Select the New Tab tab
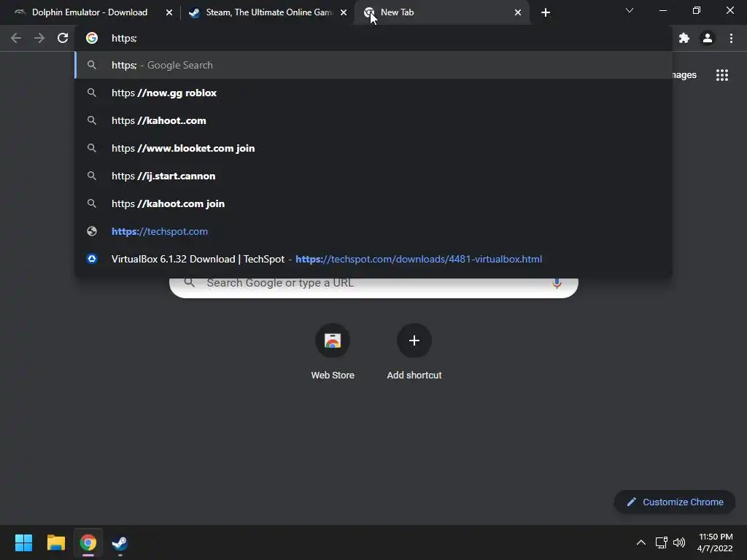 (441, 12)
